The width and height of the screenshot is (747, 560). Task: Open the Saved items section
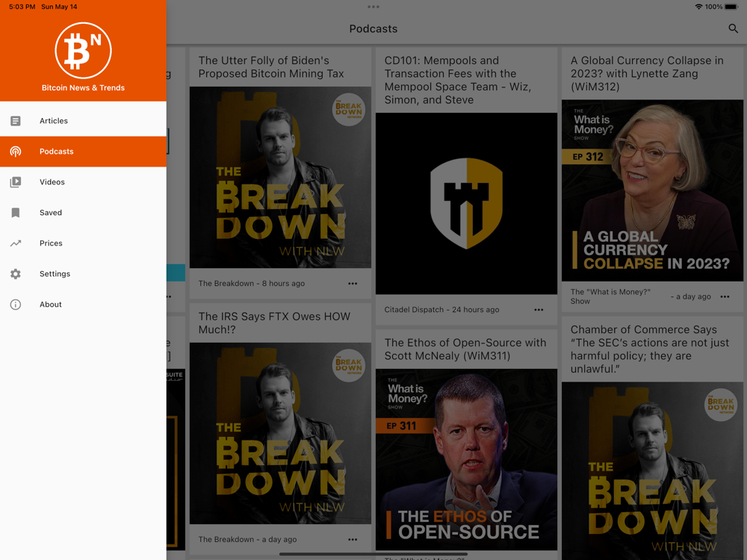click(x=83, y=212)
